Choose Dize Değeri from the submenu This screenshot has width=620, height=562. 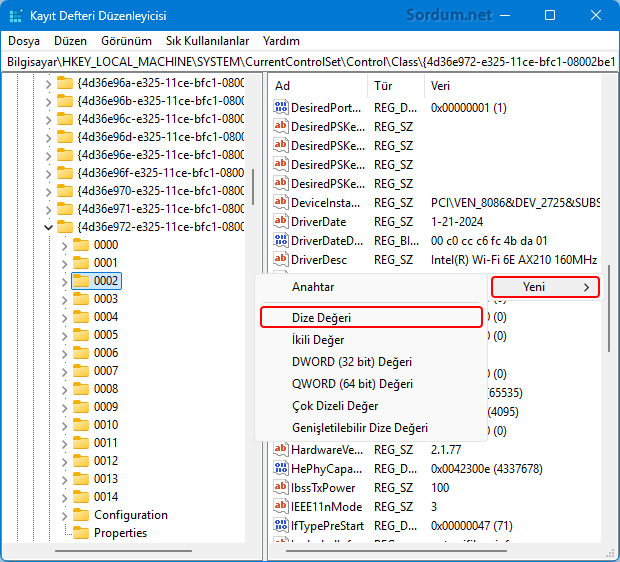371,318
